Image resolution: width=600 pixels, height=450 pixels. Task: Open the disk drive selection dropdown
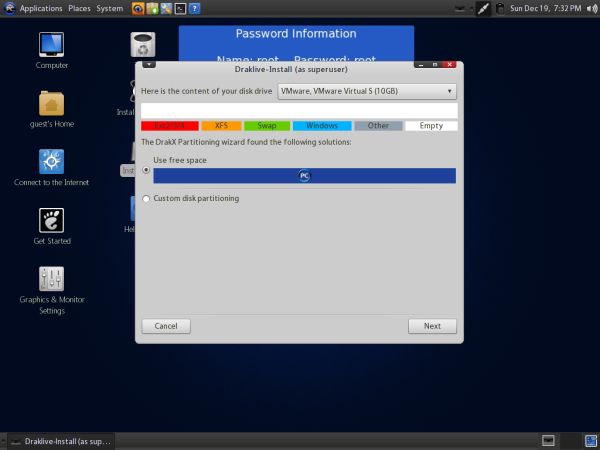tap(367, 91)
